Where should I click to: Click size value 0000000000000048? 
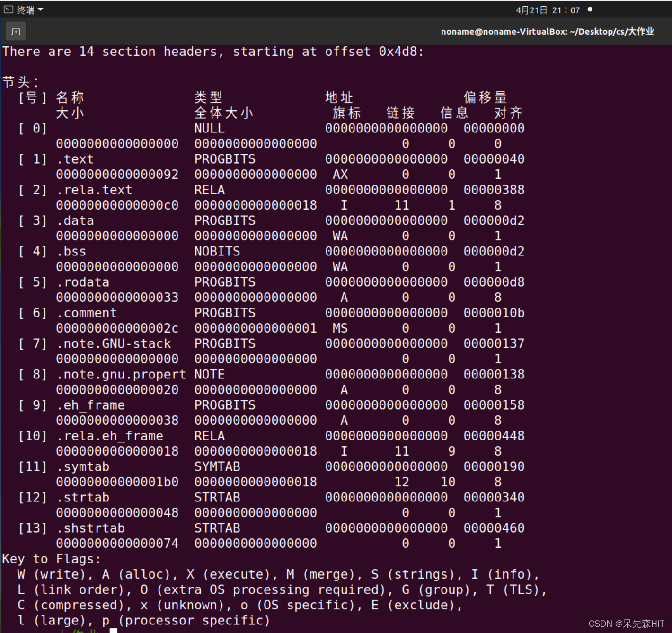tap(117, 513)
